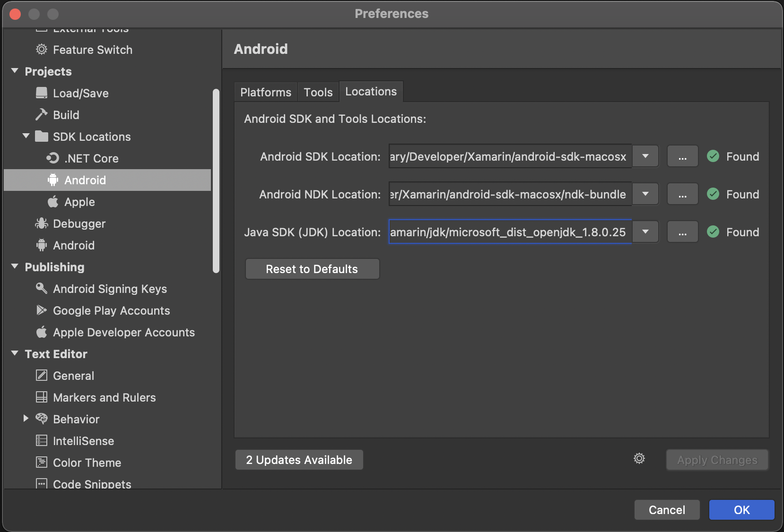Select Android Signing Keys settings
This screenshot has width=784, height=532.
point(110,289)
